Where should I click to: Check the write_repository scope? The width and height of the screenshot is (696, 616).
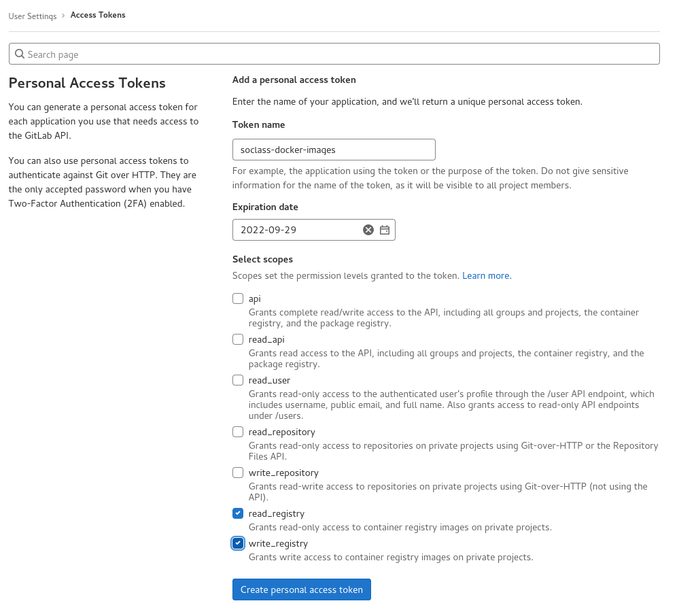pyautogui.click(x=238, y=473)
